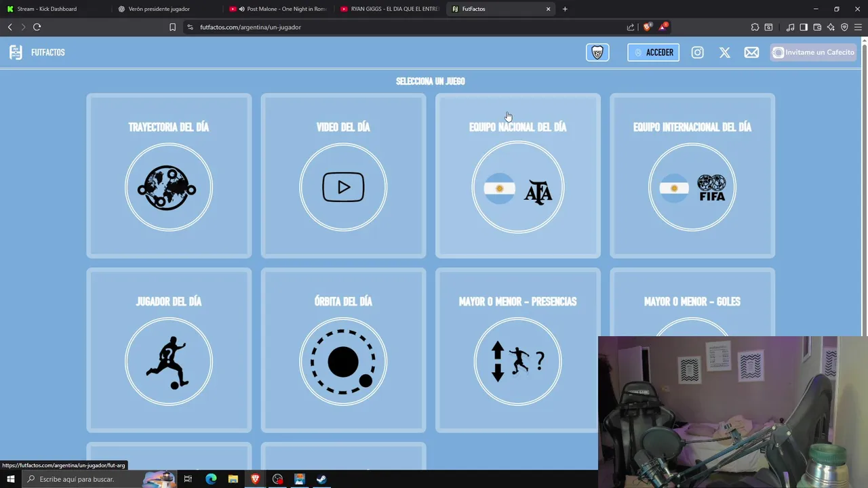868x488 pixels.
Task: Open Brave VPN shield icon
Action: point(844,27)
